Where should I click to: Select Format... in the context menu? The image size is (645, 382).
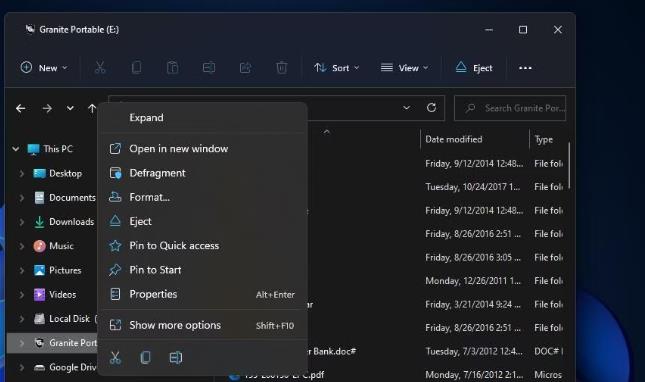click(203, 197)
